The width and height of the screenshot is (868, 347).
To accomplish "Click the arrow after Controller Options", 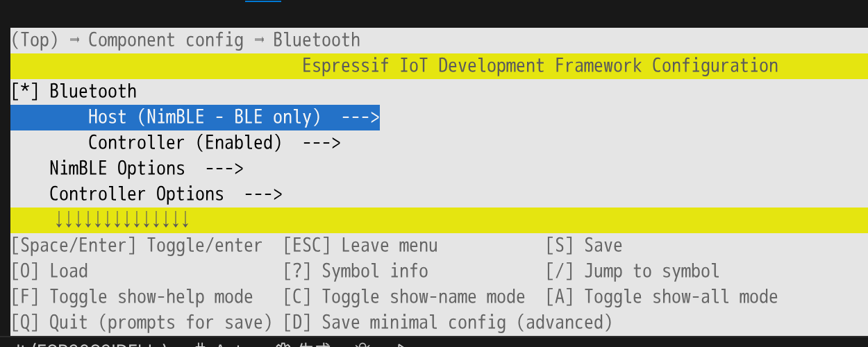I will tap(263, 194).
